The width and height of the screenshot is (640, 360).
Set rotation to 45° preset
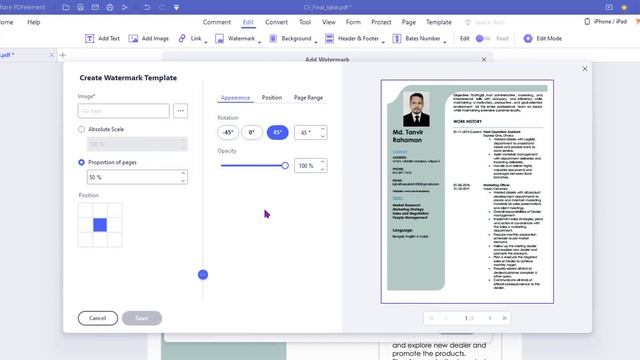tap(278, 132)
